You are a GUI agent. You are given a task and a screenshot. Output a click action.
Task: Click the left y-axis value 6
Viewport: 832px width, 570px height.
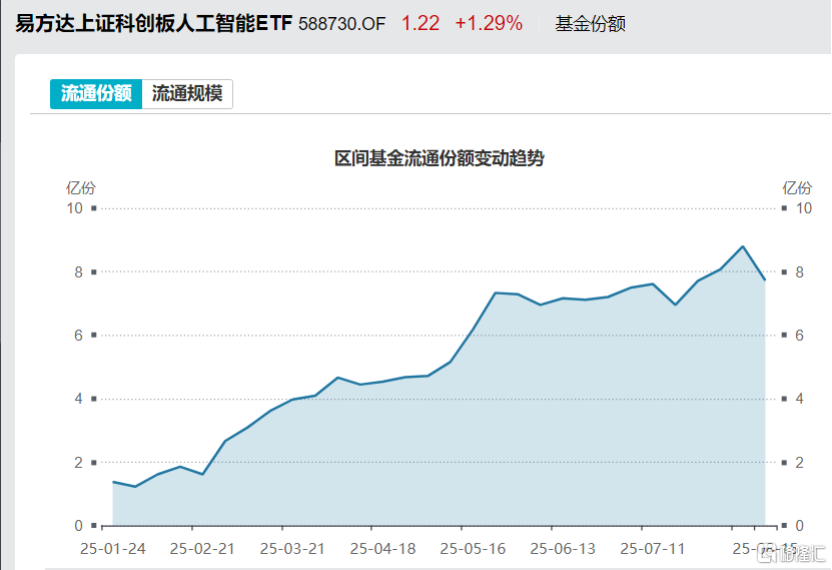pos(79,335)
